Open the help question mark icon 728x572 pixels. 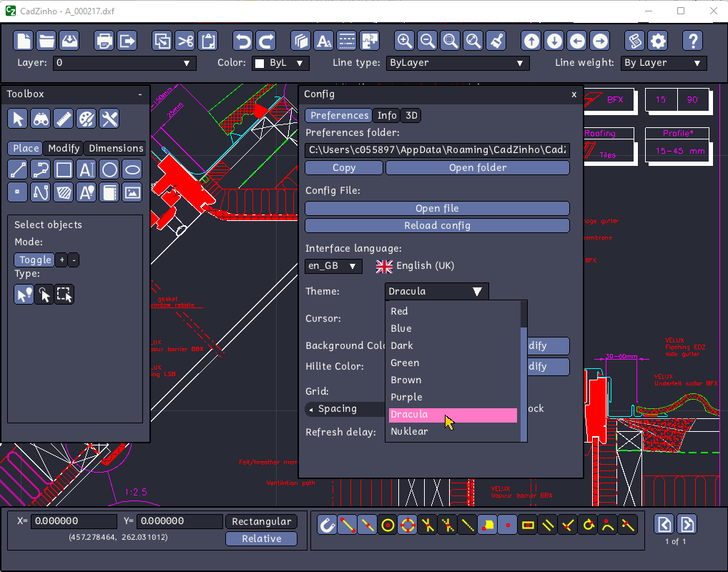pyautogui.click(x=693, y=41)
